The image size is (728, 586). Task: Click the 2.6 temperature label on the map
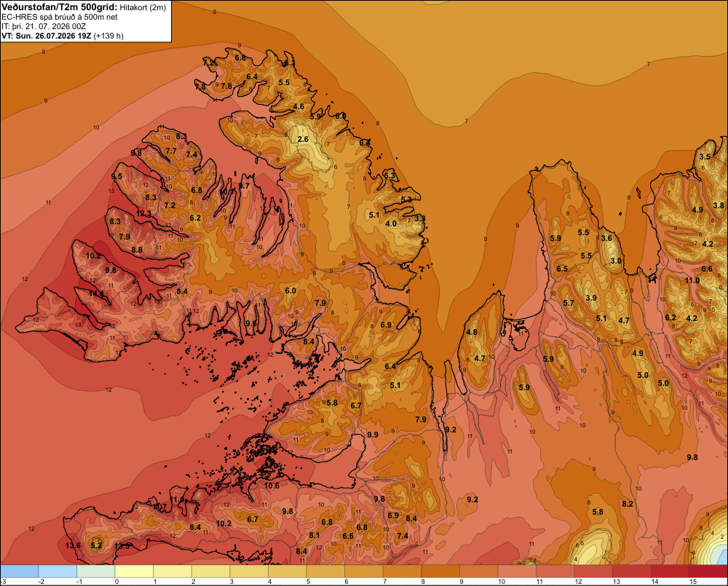(303, 139)
